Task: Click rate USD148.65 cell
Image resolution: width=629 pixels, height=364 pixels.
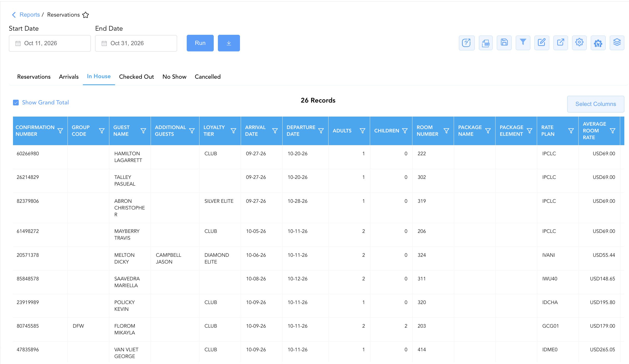Action: (x=603, y=279)
